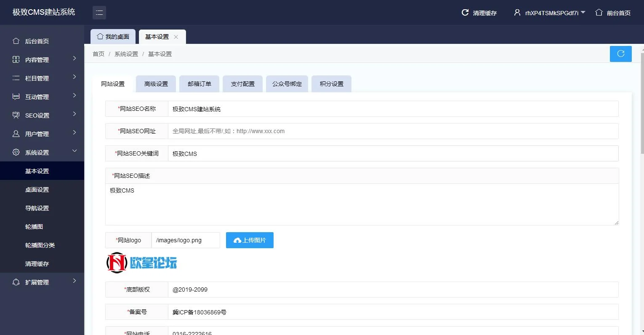Click the 上传图片 upload button
Viewport: 644px width, 335px height.
(x=250, y=240)
